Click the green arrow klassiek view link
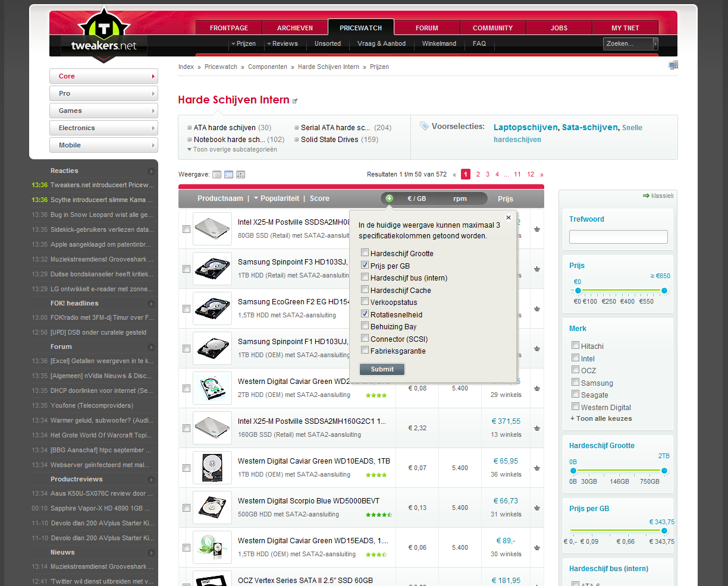This screenshot has height=586, width=728. click(658, 196)
